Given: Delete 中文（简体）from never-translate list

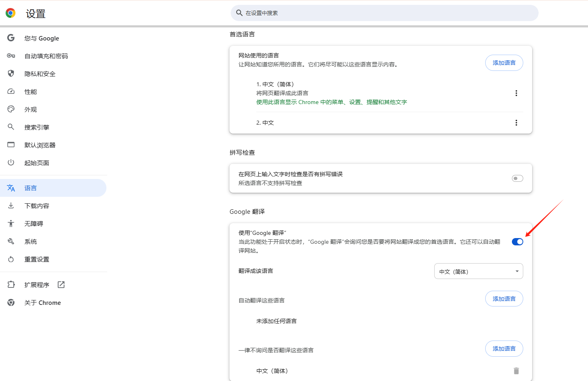Looking at the screenshot, I should [x=516, y=371].
